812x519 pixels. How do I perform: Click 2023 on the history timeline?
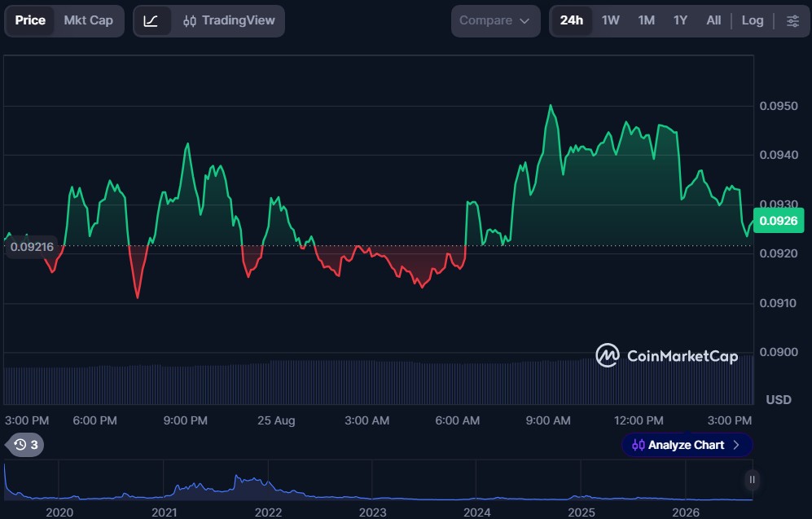click(x=373, y=512)
